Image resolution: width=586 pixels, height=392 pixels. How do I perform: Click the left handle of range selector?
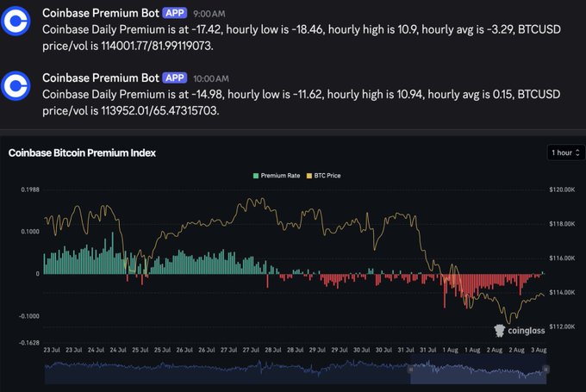410,370
